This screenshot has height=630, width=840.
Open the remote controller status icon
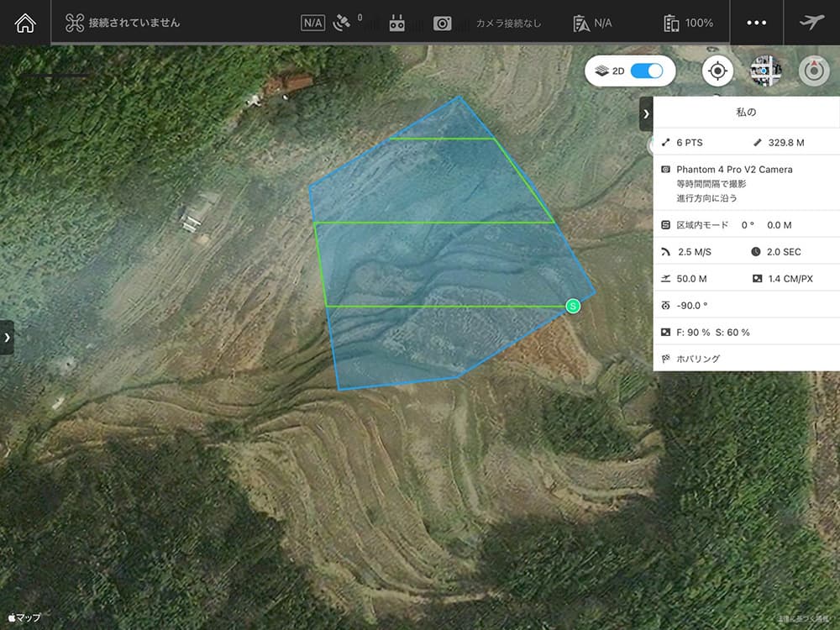pyautogui.click(x=397, y=23)
